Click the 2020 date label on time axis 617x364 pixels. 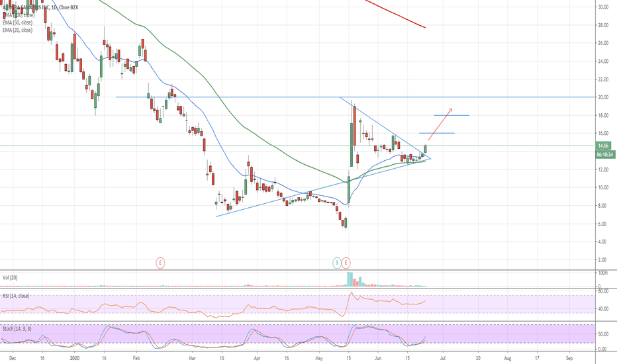point(74,358)
